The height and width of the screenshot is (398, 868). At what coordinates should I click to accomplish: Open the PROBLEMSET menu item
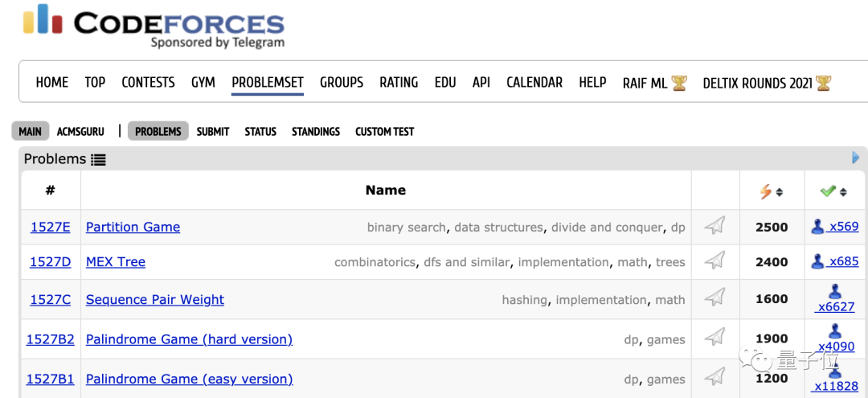pos(268,82)
